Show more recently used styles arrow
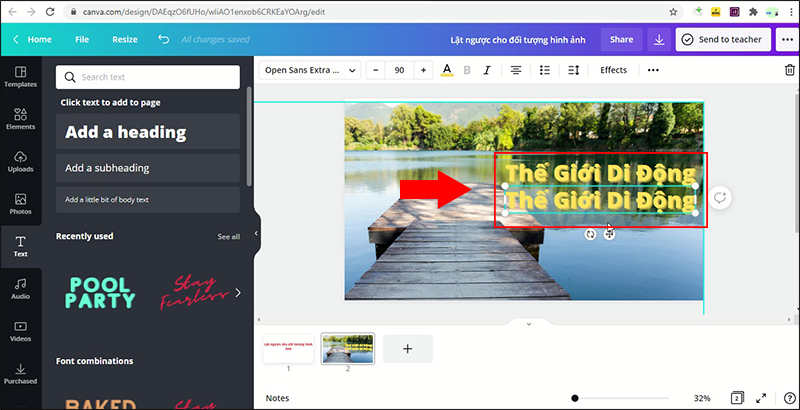This screenshot has height=410, width=800. (x=238, y=293)
